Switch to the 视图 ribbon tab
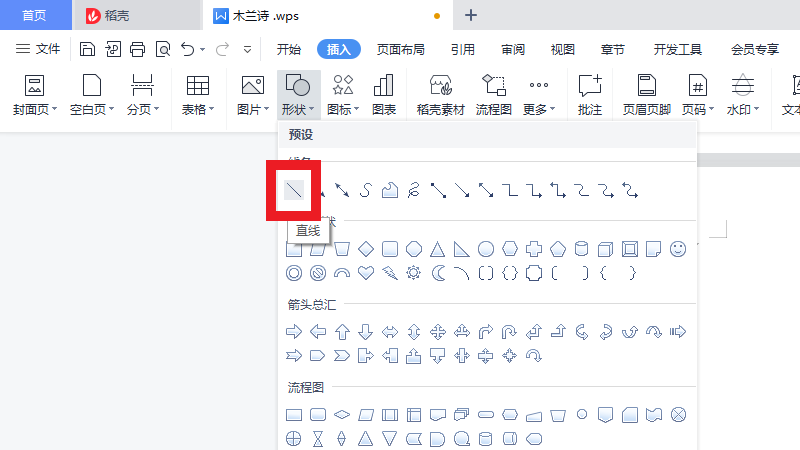 pyautogui.click(x=563, y=49)
